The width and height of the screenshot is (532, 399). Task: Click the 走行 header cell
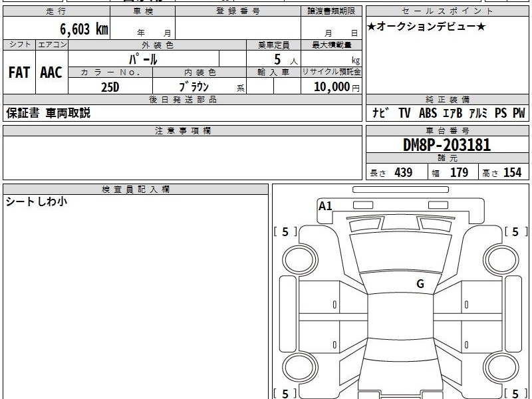tap(57, 11)
